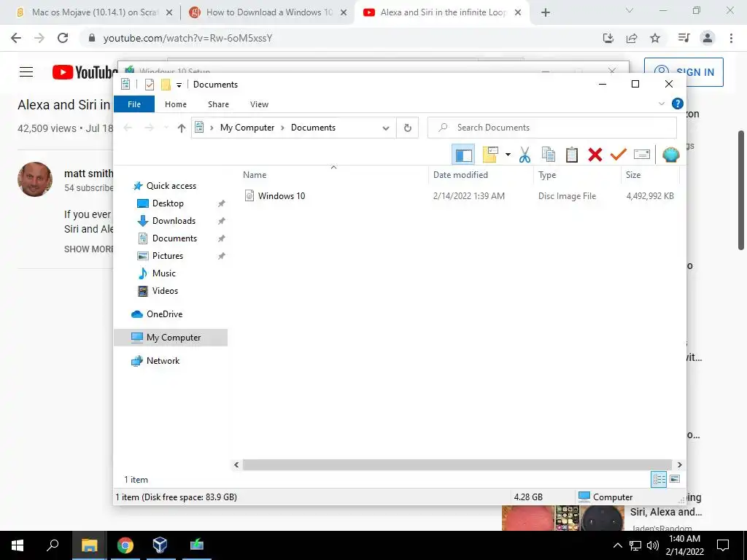Open the File tab in Explorer

click(x=134, y=104)
